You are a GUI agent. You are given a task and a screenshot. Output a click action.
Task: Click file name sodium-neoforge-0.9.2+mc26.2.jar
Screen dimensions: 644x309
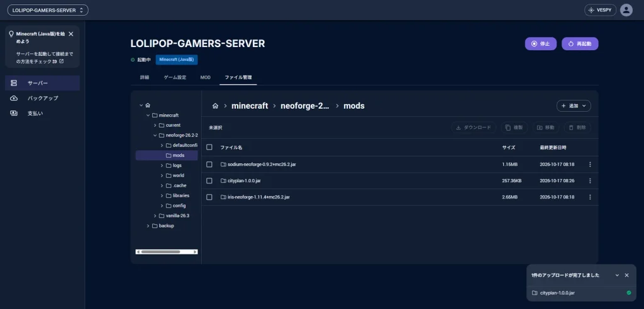tap(262, 164)
